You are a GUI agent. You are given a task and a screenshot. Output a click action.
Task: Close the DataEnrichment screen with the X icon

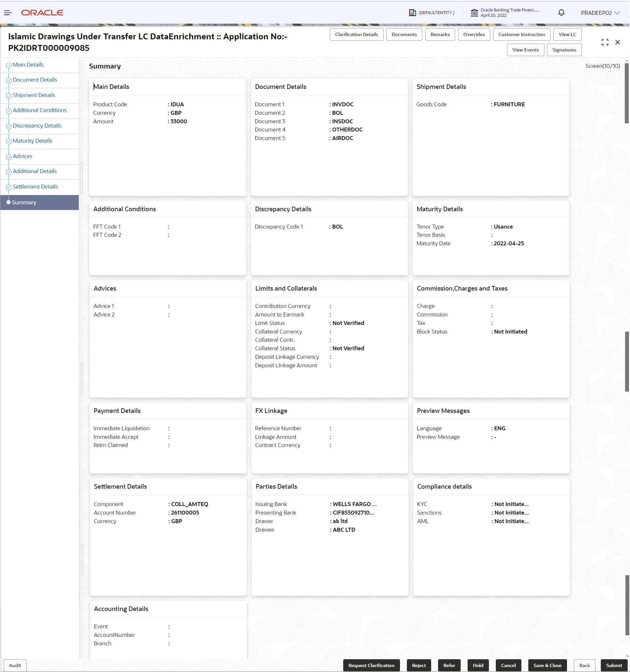[x=618, y=42]
